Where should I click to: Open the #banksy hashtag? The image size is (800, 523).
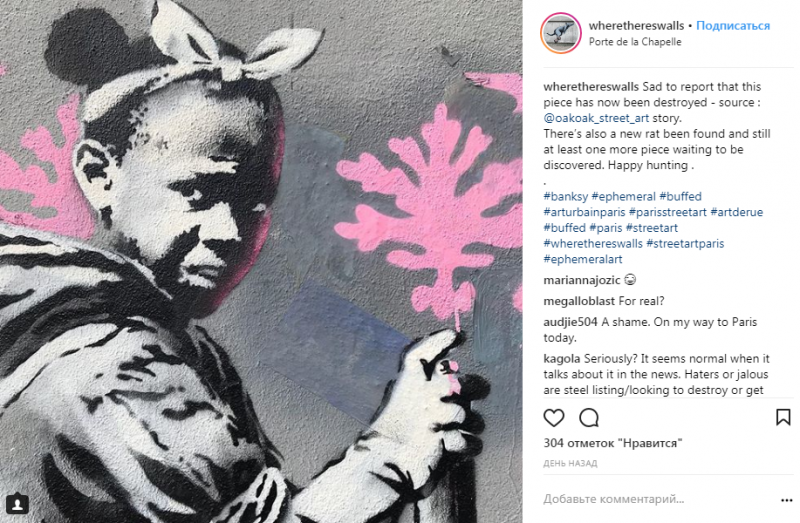click(566, 196)
